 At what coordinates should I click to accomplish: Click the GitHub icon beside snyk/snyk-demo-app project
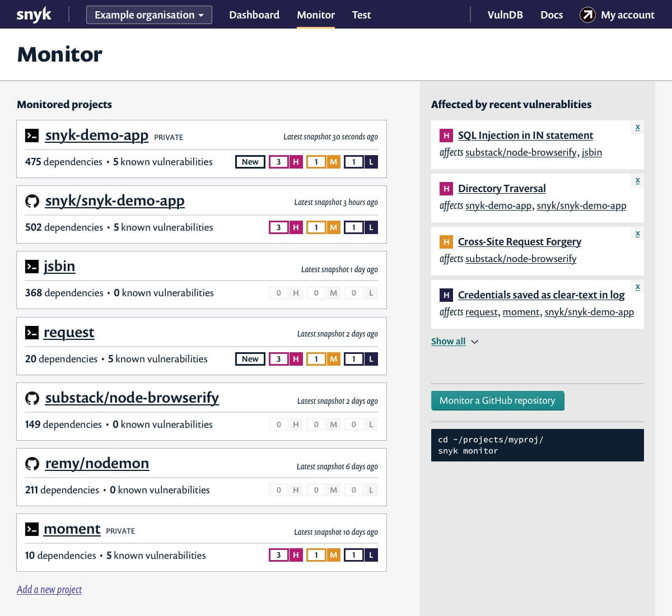tap(32, 201)
